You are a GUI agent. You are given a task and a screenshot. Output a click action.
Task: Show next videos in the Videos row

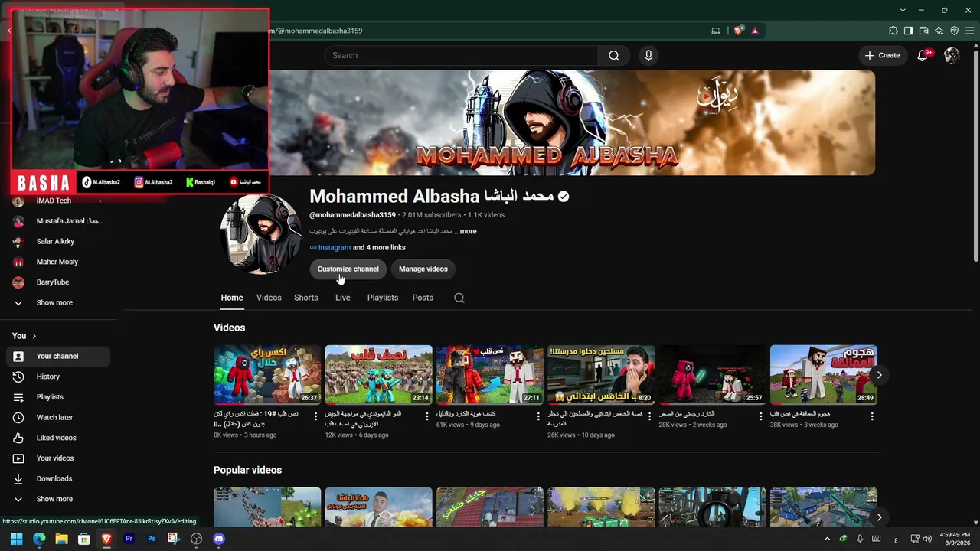[879, 375]
